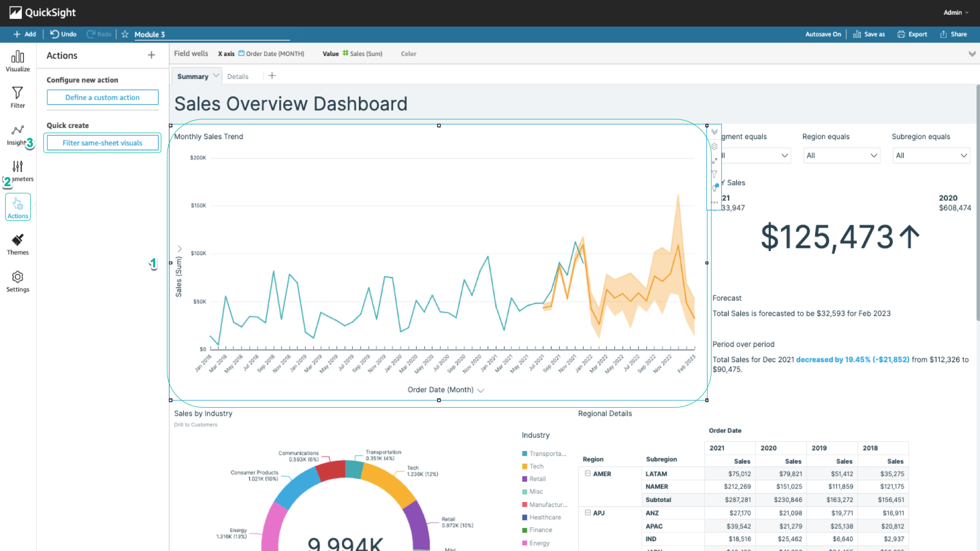980x551 pixels.
Task: Open the Order Date (Month) axis menu
Action: click(x=480, y=390)
